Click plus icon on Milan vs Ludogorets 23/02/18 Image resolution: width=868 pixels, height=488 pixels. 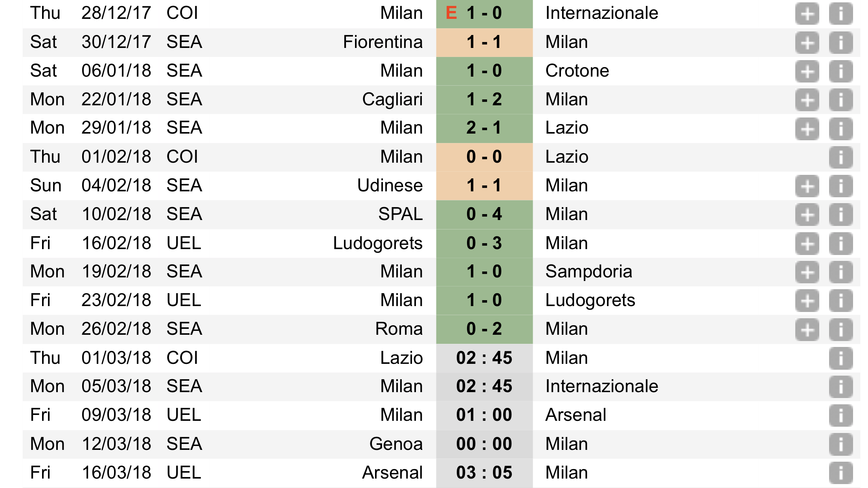coord(807,301)
